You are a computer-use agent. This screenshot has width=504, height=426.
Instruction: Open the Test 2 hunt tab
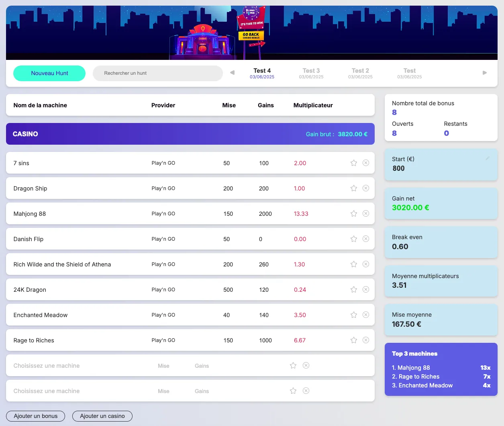[360, 73]
